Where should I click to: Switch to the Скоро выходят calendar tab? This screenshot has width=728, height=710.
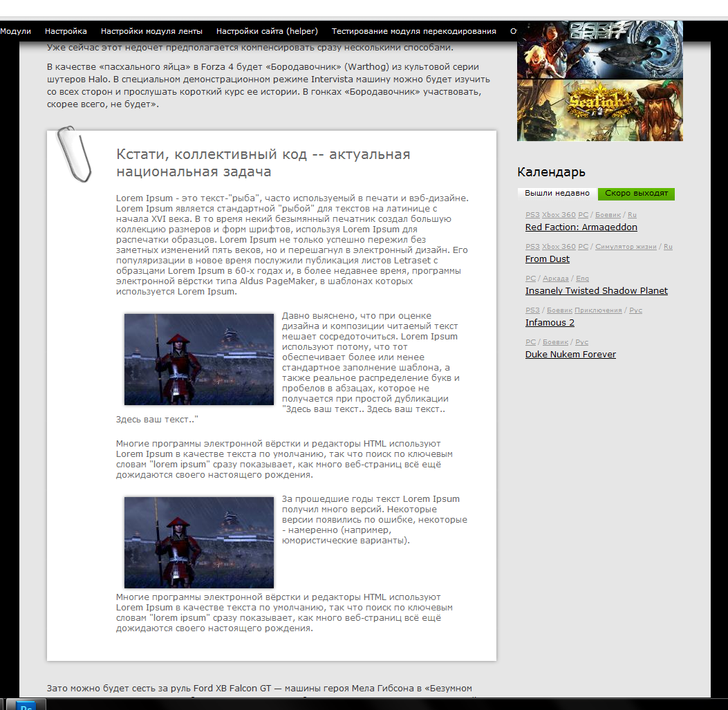(636, 193)
